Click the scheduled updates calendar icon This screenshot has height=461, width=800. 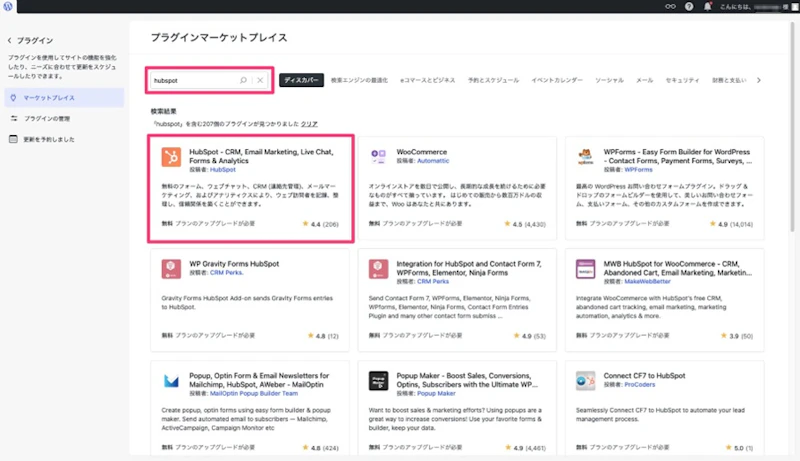point(13,139)
